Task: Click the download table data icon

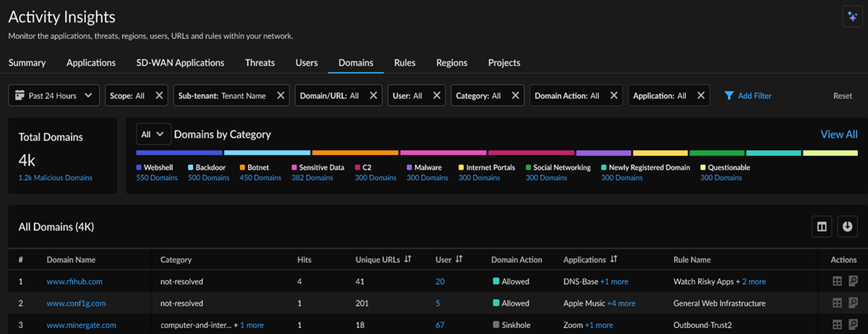Action: tap(847, 227)
